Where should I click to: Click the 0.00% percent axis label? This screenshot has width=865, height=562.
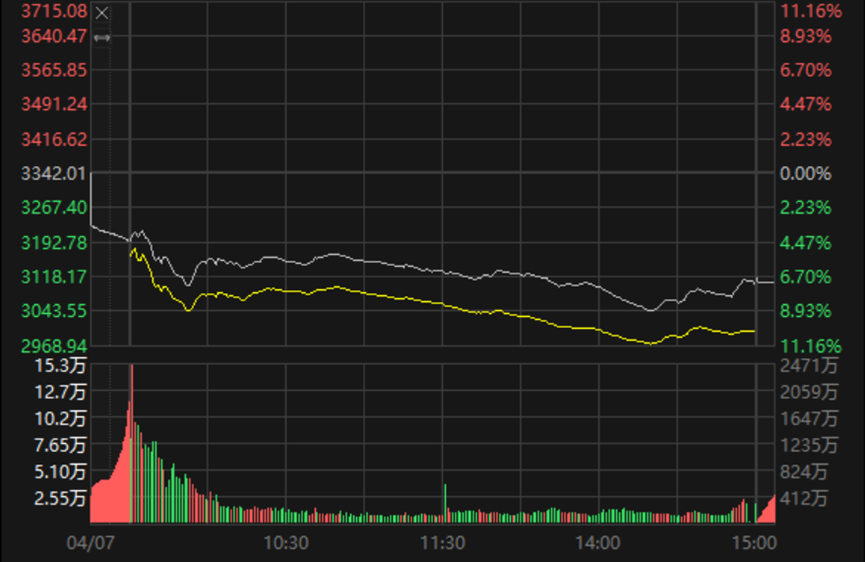pyautogui.click(x=806, y=173)
